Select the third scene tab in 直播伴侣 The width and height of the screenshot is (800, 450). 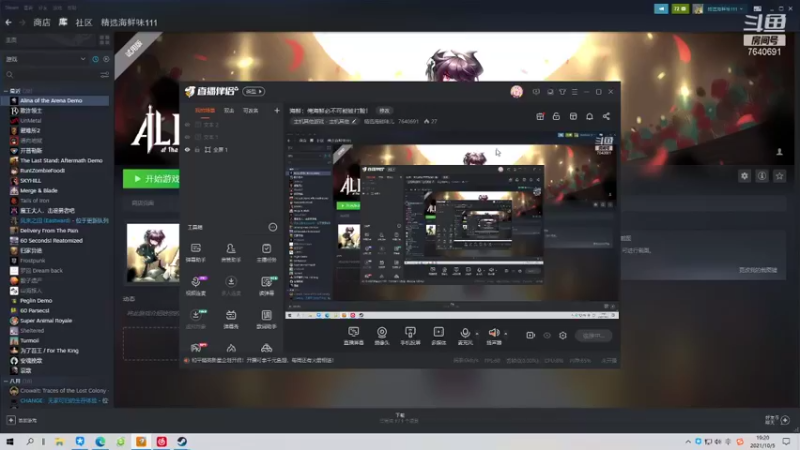251,110
